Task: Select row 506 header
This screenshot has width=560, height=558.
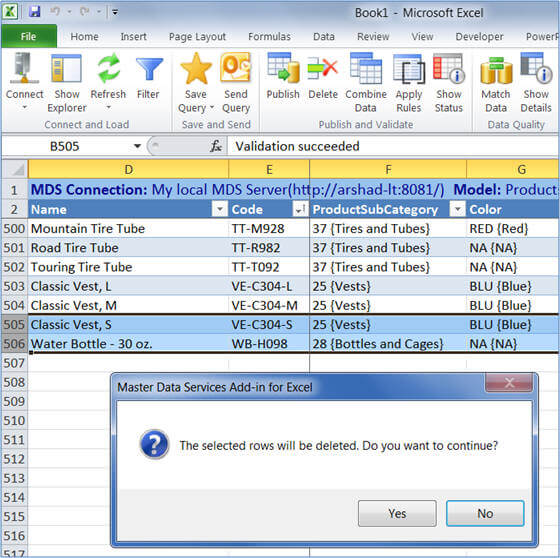Action: 14,344
